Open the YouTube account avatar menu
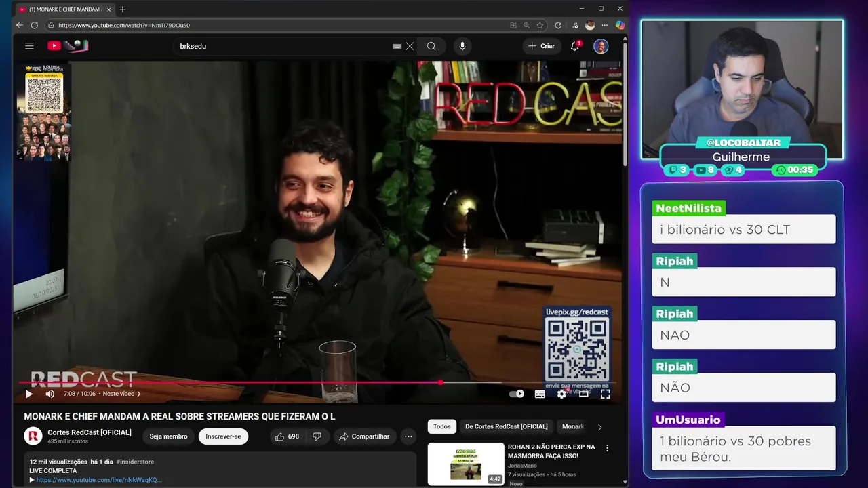This screenshot has height=488, width=868. [601, 46]
